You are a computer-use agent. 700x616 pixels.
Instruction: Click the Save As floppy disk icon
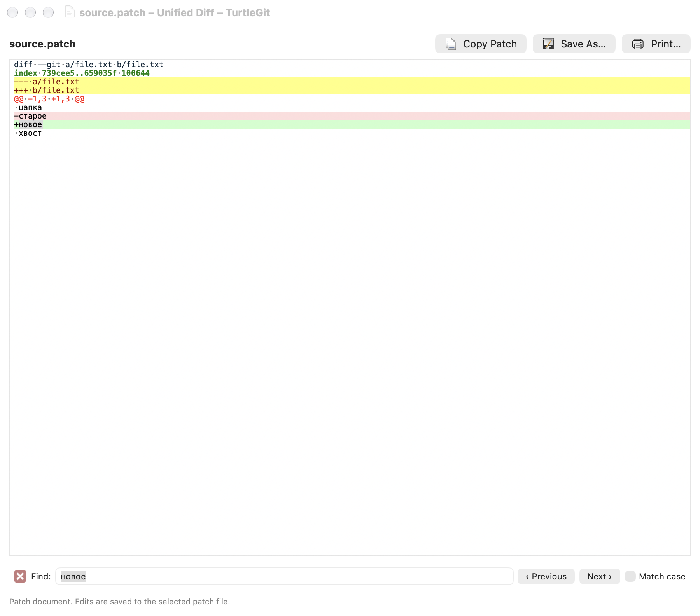[548, 44]
